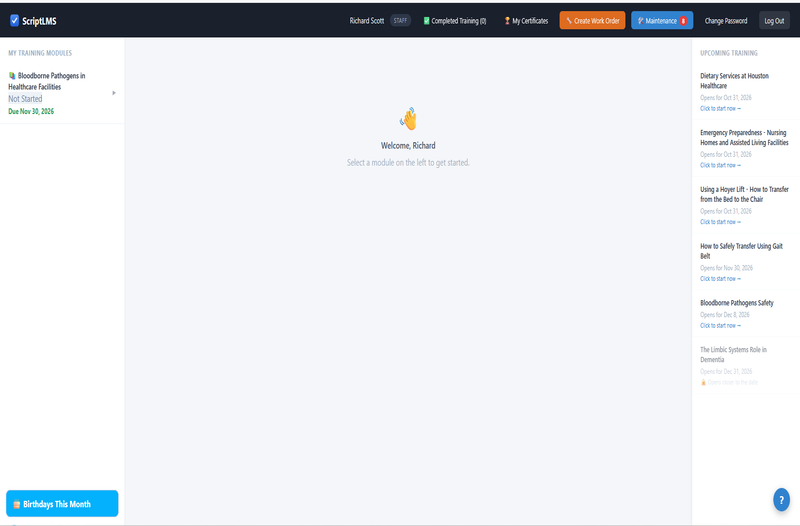The height and width of the screenshot is (526, 800).
Task: Click the Birthdays This Month button
Action: click(62, 504)
